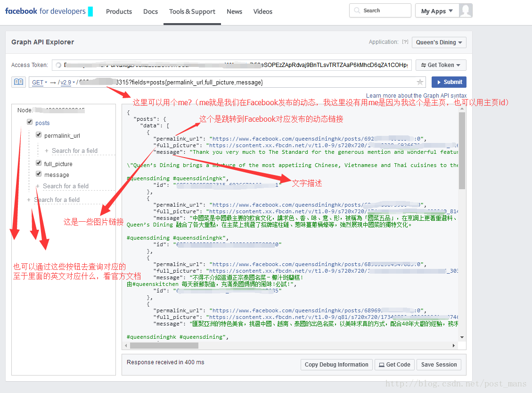Screen dimensions: 532x393
Task: Uncheck the posts checkbox
Action: [x=30, y=122]
